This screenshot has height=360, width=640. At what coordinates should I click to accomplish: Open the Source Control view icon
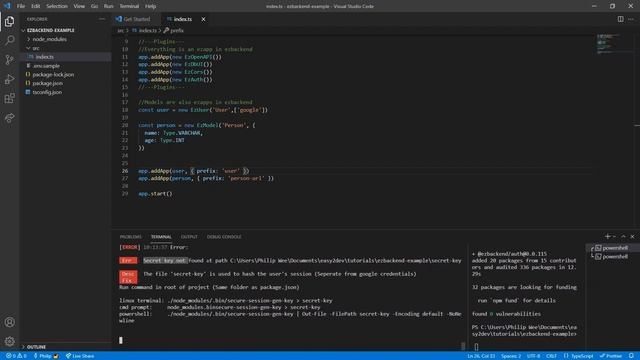pos(9,60)
